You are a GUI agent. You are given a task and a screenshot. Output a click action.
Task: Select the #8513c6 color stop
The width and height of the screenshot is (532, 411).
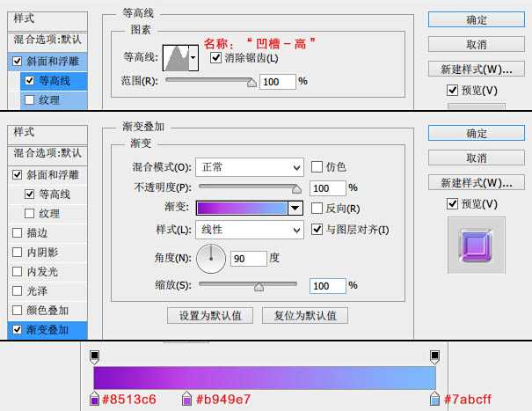tap(94, 399)
